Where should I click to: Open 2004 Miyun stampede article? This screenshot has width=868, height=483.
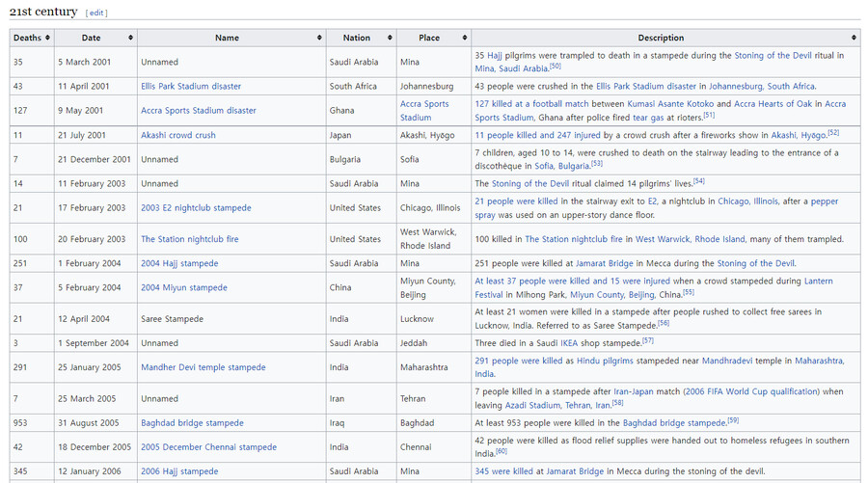pos(184,287)
